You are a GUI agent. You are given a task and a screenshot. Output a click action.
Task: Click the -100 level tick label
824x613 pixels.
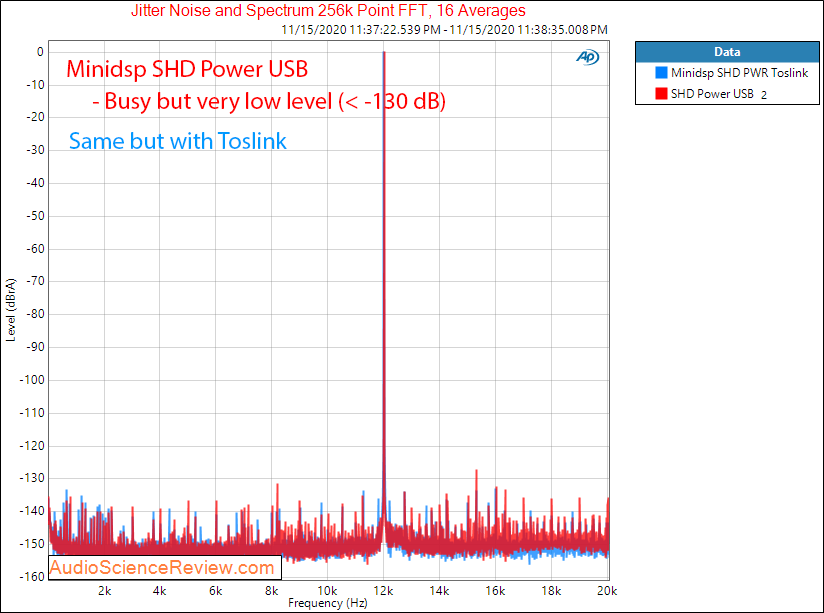click(x=33, y=380)
